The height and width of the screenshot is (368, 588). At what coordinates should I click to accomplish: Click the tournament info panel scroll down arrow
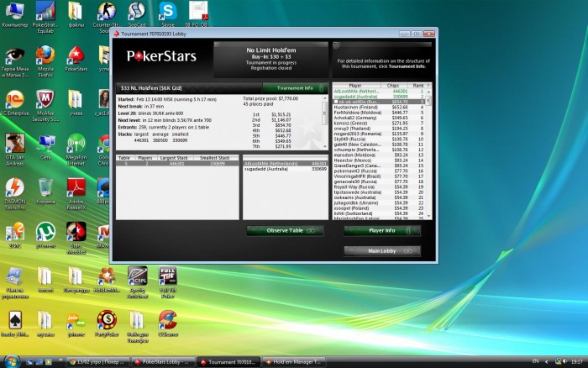(325, 147)
